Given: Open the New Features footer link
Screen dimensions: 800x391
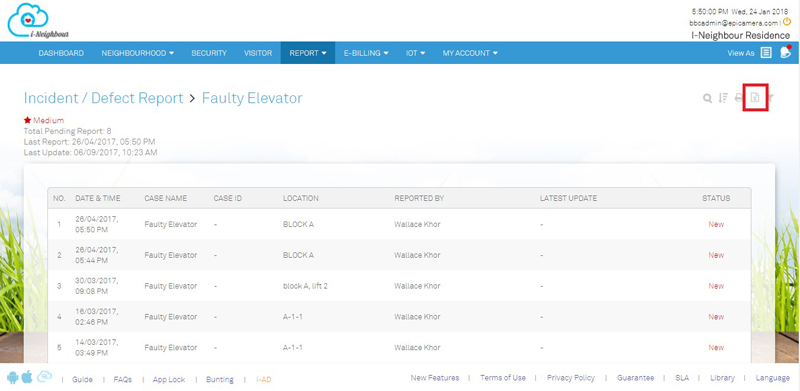Looking at the screenshot, I should [x=435, y=378].
